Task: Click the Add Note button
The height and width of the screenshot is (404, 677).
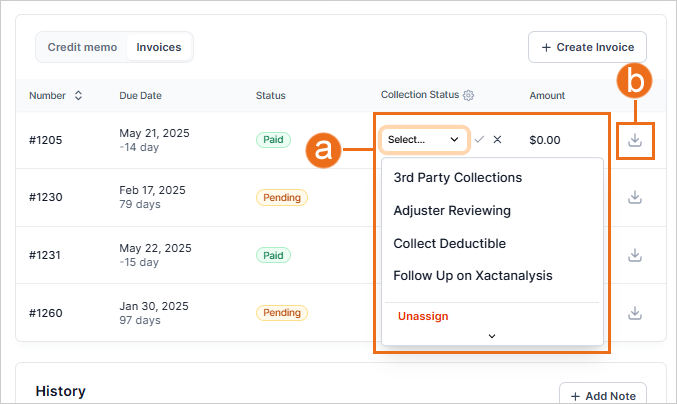Action: (x=602, y=394)
